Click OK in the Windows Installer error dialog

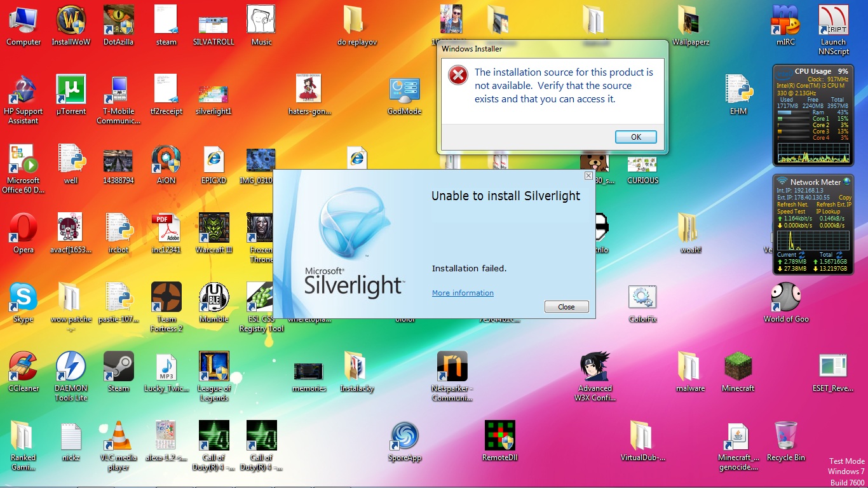(635, 137)
